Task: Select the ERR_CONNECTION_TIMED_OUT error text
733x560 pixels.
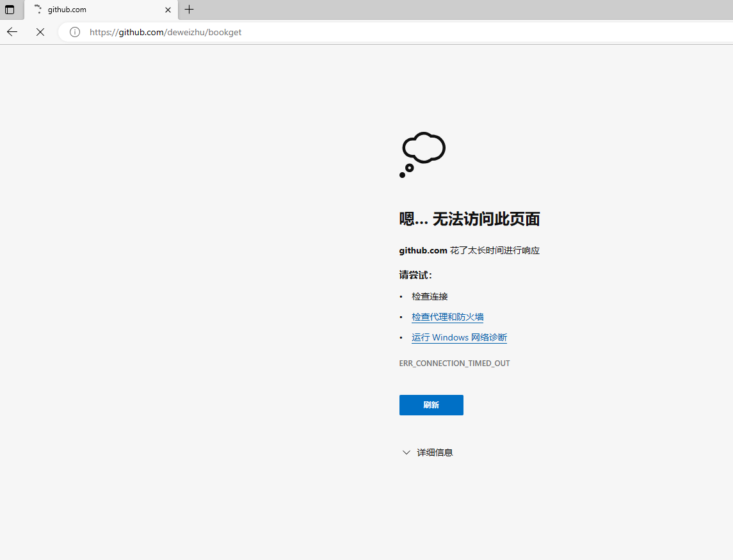Action: pyautogui.click(x=455, y=364)
